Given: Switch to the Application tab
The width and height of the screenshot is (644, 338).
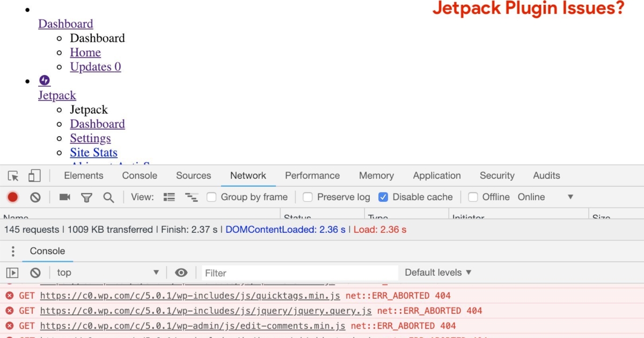Looking at the screenshot, I should (437, 175).
